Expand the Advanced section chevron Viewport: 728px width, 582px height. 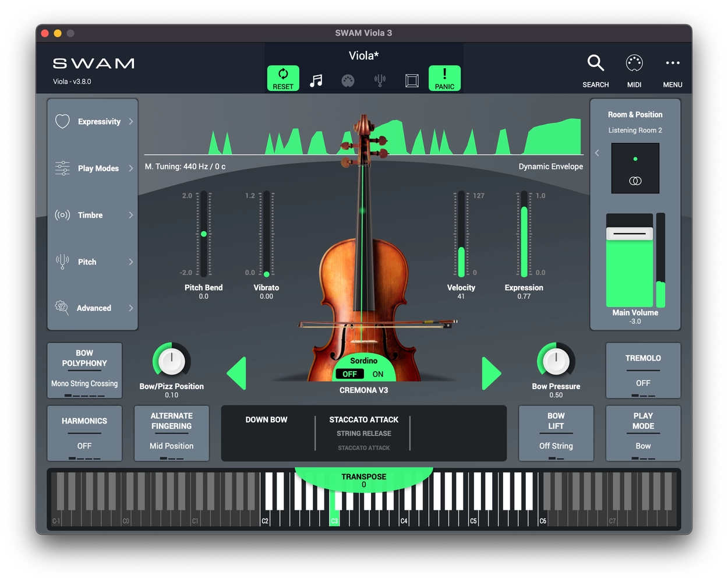pyautogui.click(x=131, y=308)
